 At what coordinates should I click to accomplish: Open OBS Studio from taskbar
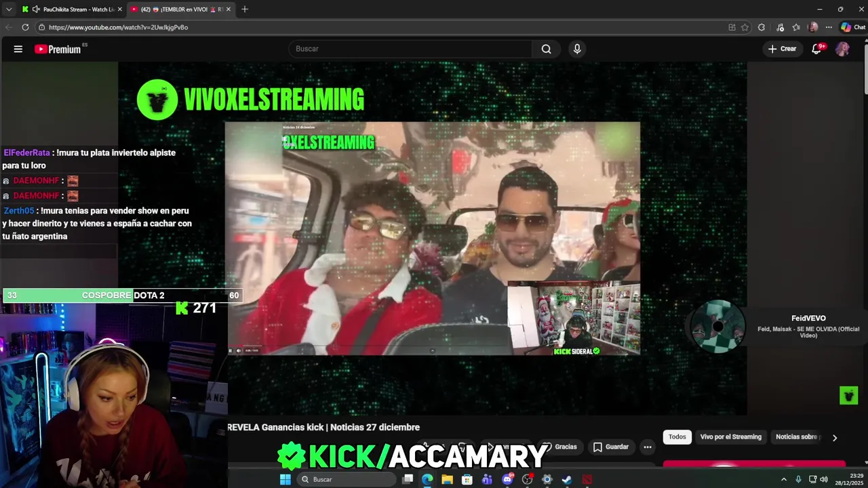(x=527, y=479)
